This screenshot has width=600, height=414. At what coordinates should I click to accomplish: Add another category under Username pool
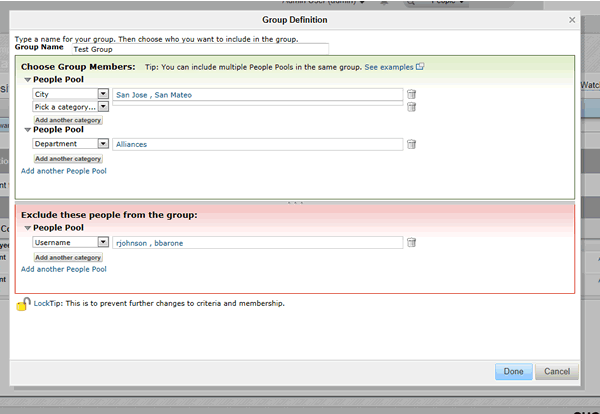click(68, 258)
